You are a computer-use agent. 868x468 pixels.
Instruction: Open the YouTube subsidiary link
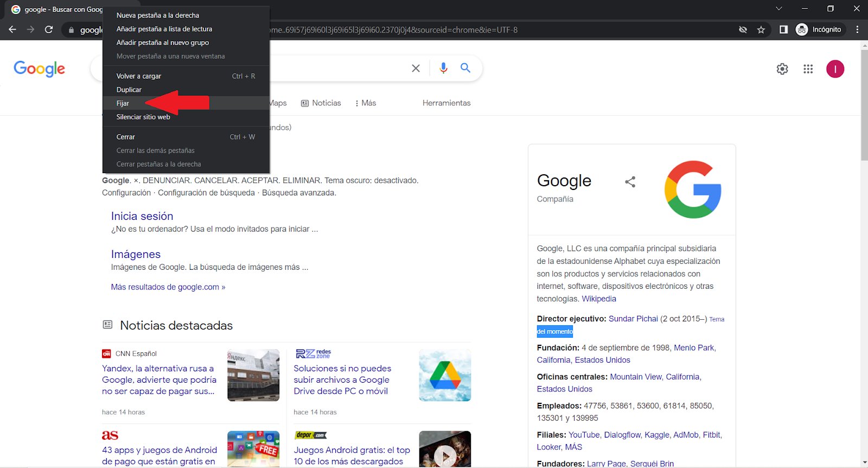[584, 435]
